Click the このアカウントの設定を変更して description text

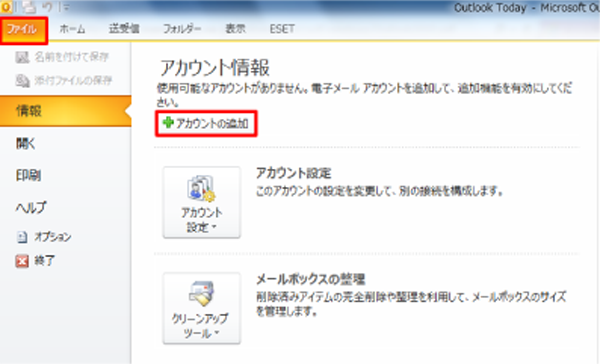(379, 191)
